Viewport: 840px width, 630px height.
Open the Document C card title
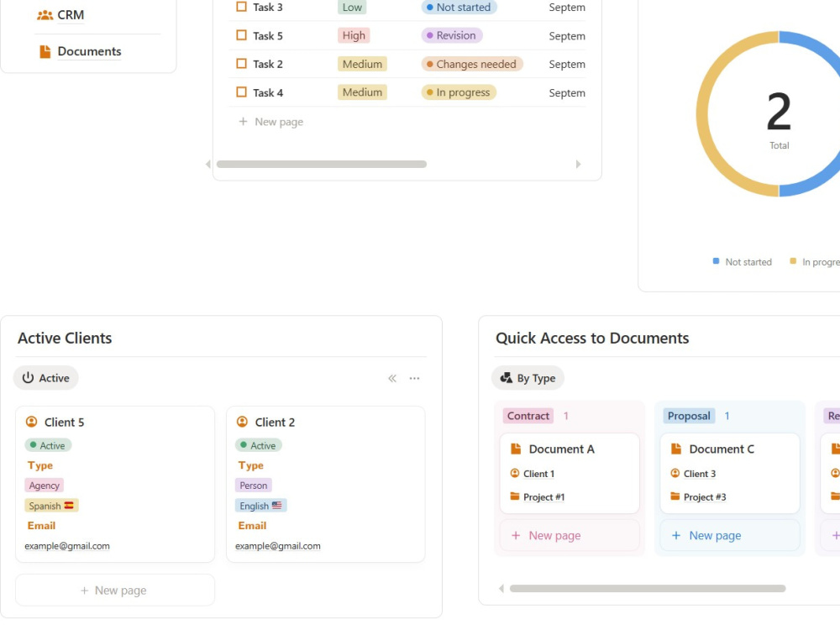(x=722, y=449)
